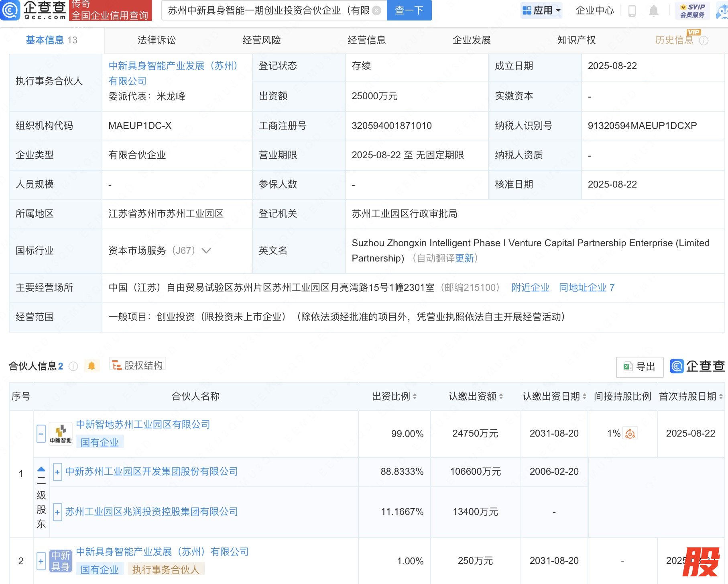Click the orange partner alert bell
This screenshot has height=584, width=728.
pyautogui.click(x=92, y=366)
